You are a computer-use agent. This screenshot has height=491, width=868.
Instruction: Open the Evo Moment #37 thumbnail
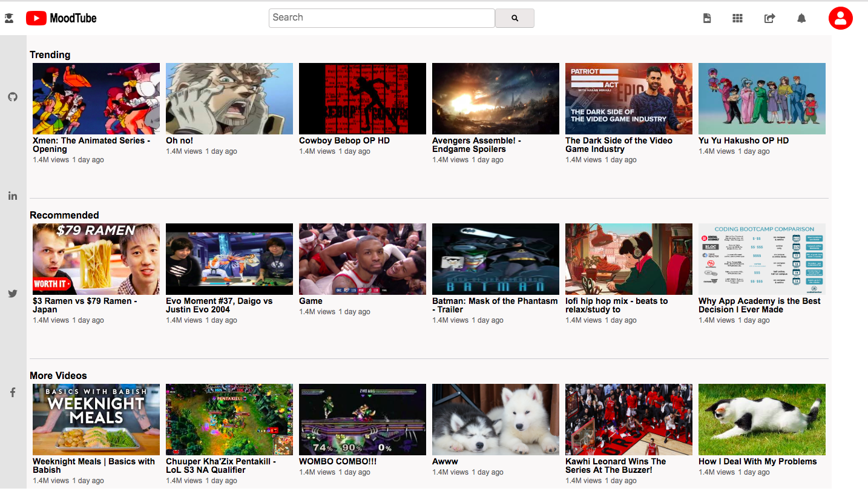(x=229, y=259)
